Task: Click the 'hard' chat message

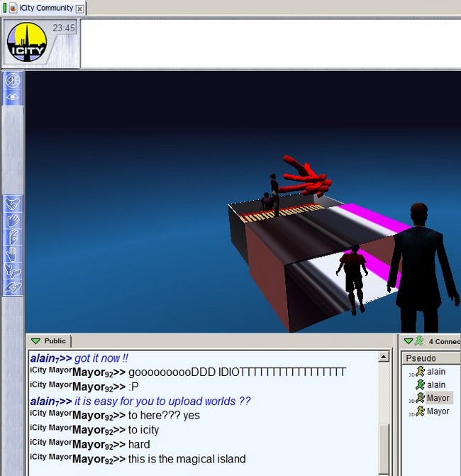Action: pyautogui.click(x=139, y=444)
